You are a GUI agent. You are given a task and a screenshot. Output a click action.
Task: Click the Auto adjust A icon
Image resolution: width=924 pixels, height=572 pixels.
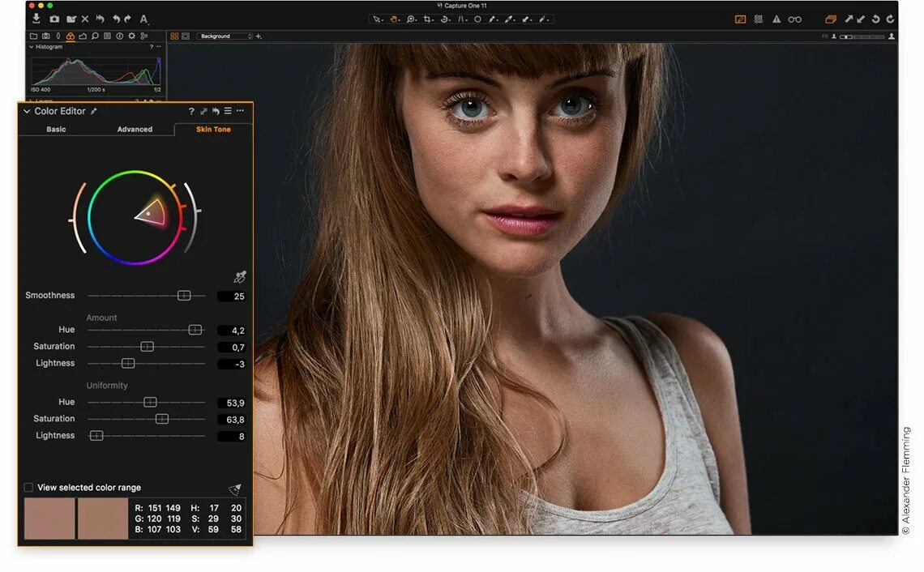(x=143, y=19)
